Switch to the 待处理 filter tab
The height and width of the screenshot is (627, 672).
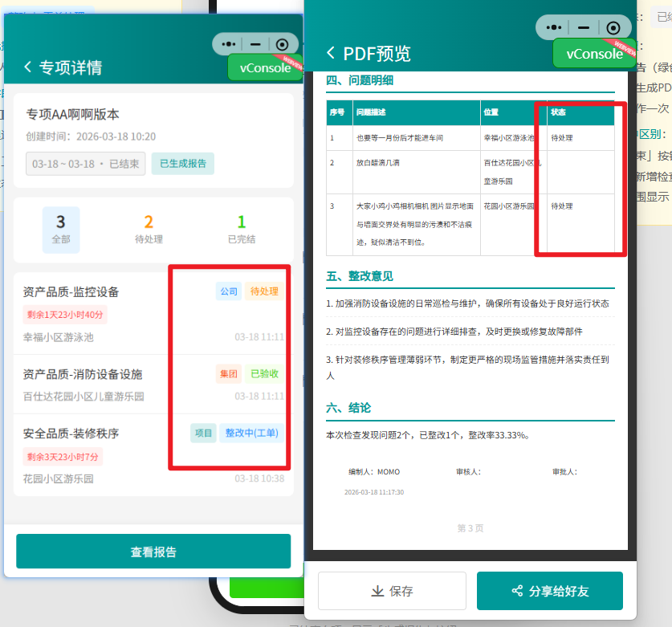tap(149, 230)
